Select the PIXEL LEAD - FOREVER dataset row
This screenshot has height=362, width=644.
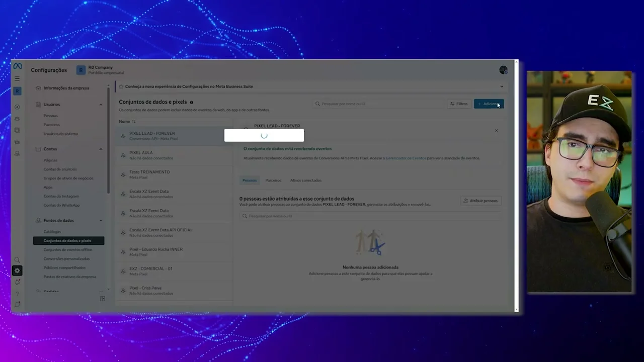tap(174, 136)
